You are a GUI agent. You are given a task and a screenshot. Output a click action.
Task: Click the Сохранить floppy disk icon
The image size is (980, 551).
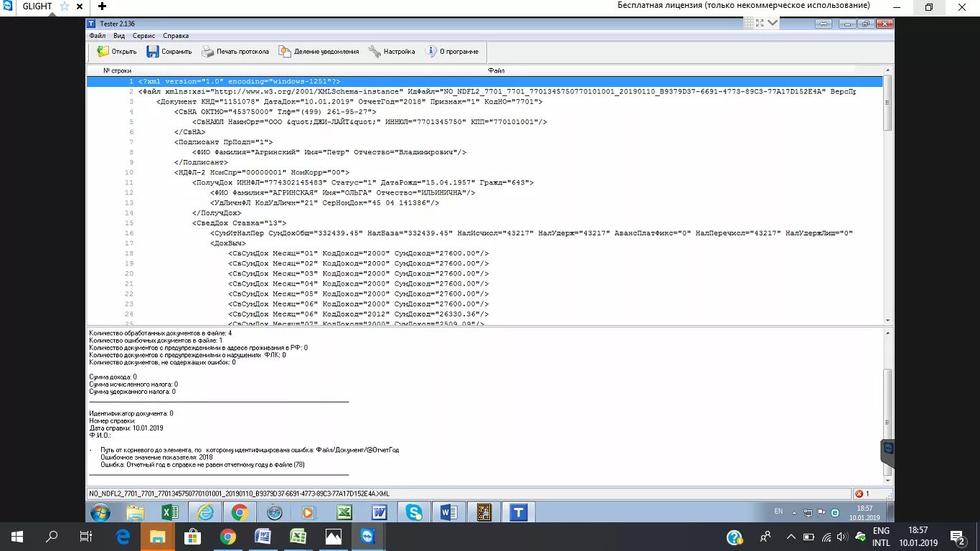click(153, 52)
